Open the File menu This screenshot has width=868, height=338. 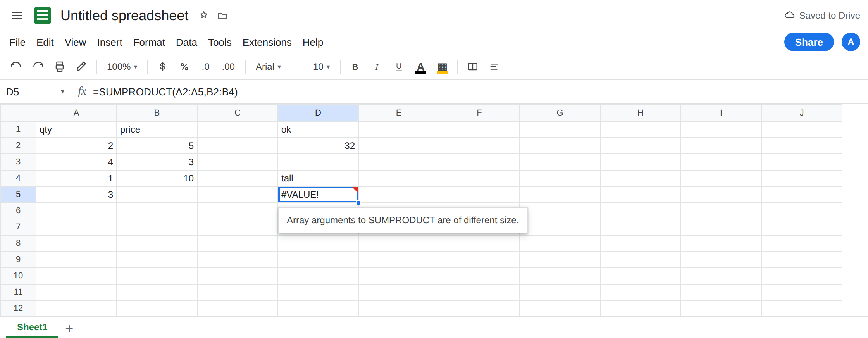click(17, 42)
